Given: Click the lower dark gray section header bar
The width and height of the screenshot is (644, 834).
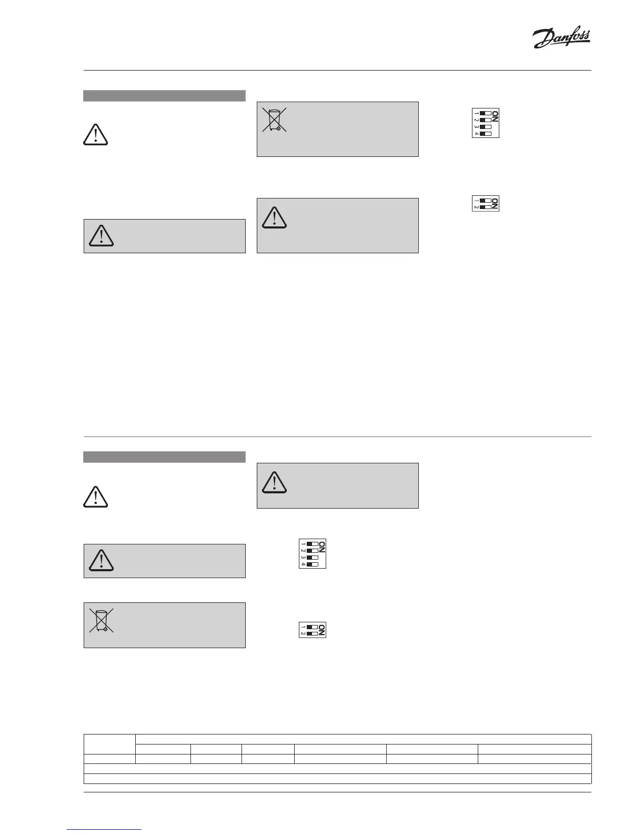Looking at the screenshot, I should (164, 457).
